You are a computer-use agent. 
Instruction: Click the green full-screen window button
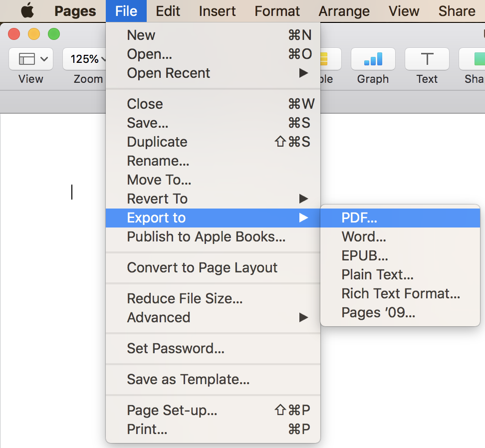click(x=54, y=34)
